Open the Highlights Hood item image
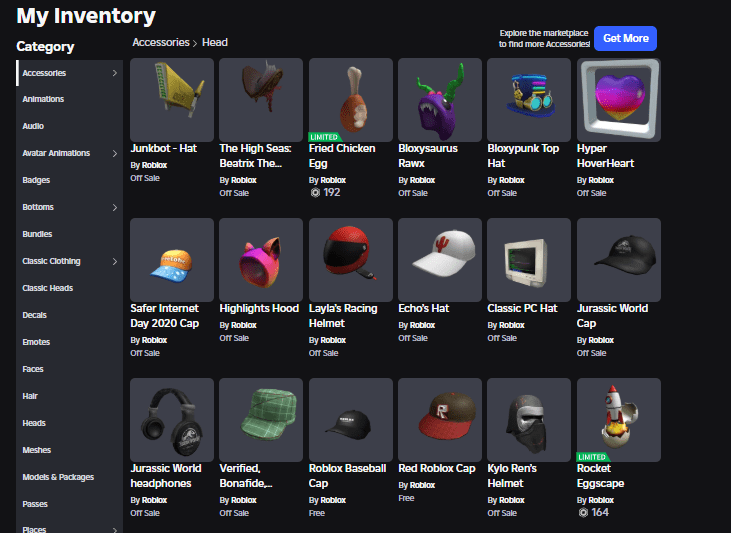731x533 pixels. pyautogui.click(x=261, y=260)
